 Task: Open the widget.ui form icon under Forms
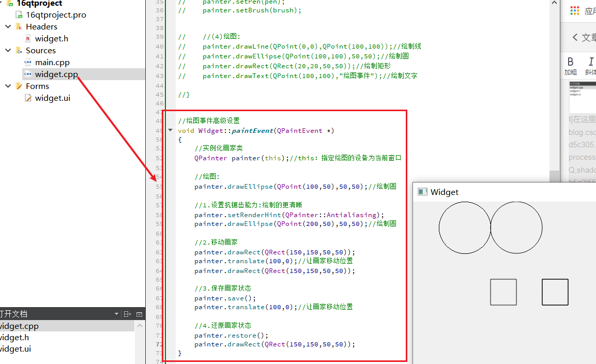pyautogui.click(x=27, y=98)
